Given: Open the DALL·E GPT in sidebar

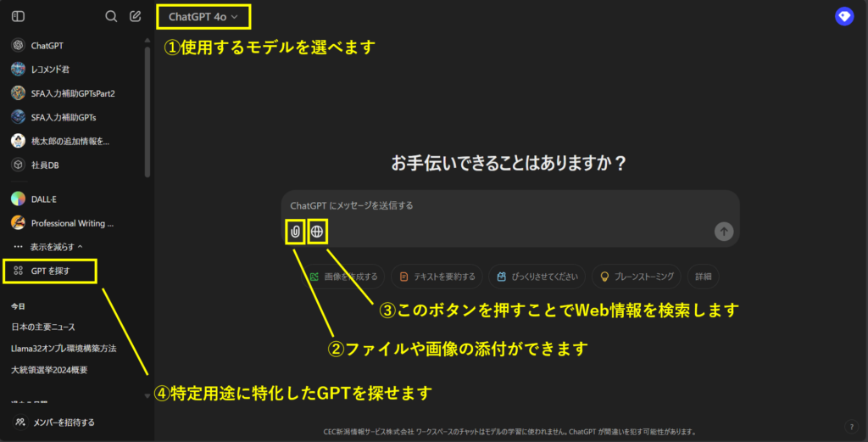Looking at the screenshot, I should (43, 199).
